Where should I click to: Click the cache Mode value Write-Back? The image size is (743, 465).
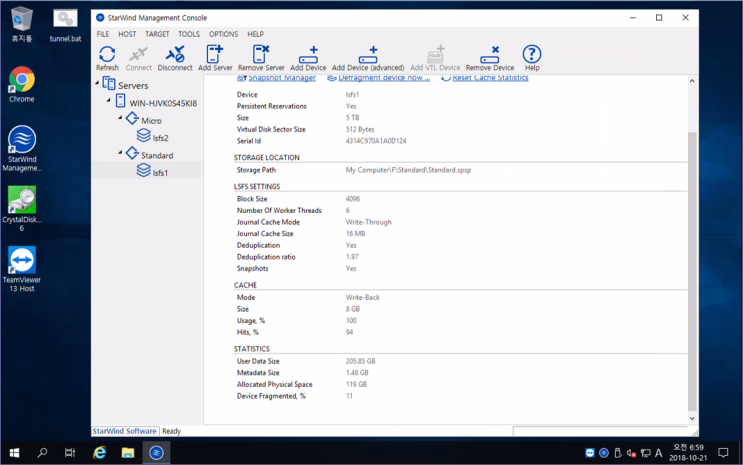pos(362,298)
